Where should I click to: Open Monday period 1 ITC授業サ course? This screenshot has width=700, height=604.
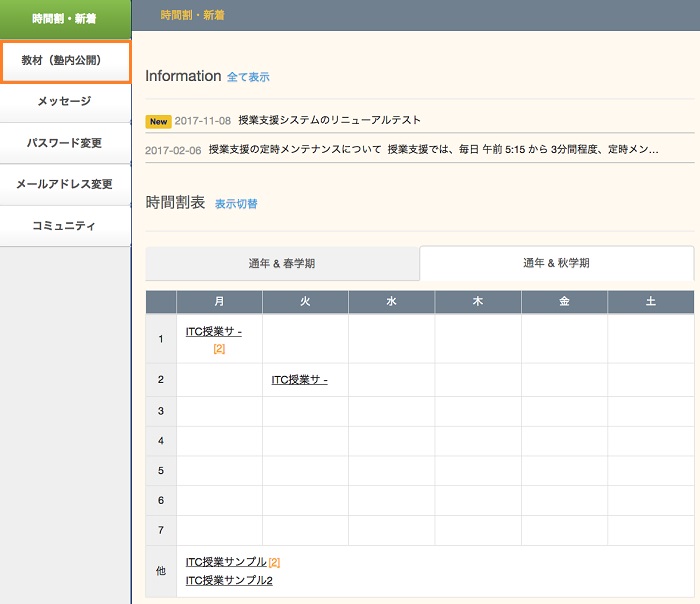213,332
